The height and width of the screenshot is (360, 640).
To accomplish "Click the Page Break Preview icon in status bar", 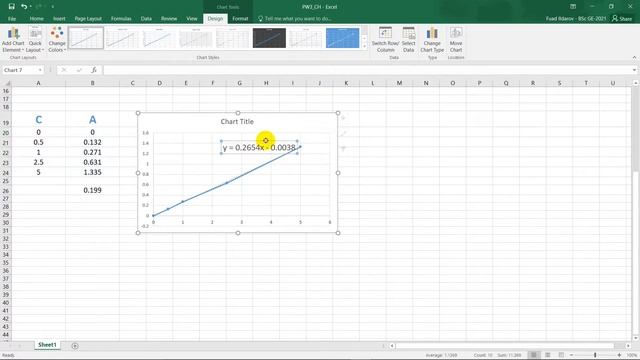I will (x=562, y=355).
